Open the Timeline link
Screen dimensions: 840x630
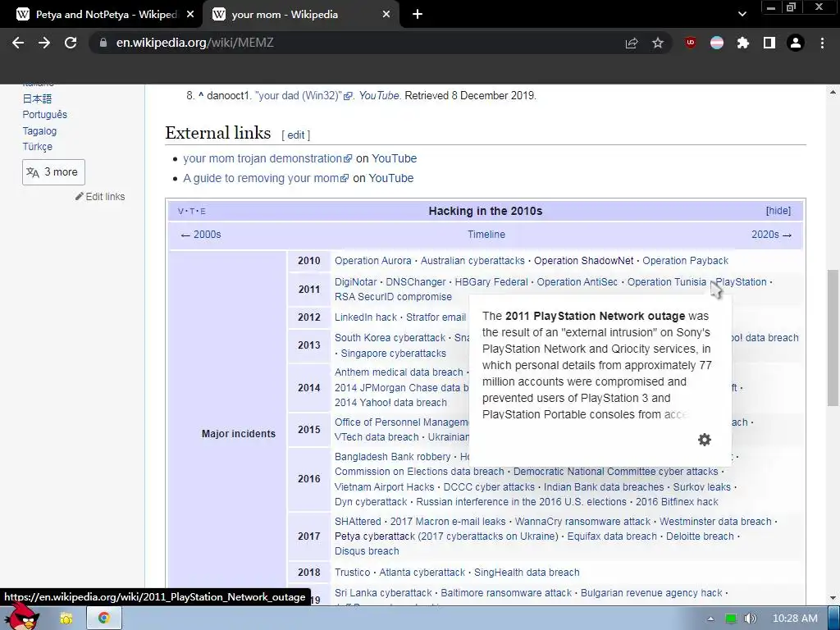[486, 235]
